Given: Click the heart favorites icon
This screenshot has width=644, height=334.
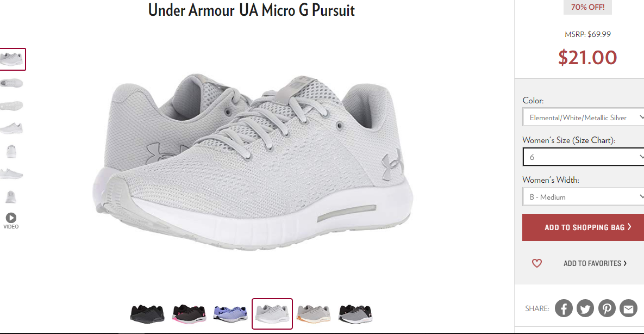Looking at the screenshot, I should point(537,263).
